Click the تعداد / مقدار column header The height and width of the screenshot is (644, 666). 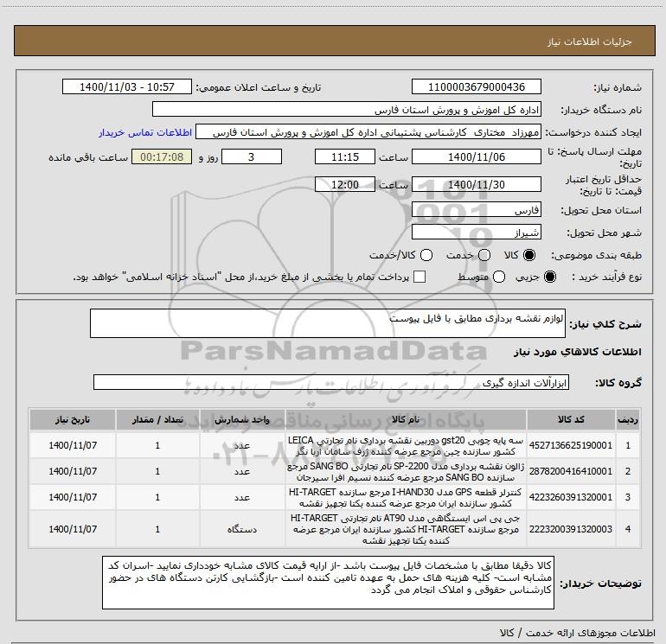tap(157, 419)
